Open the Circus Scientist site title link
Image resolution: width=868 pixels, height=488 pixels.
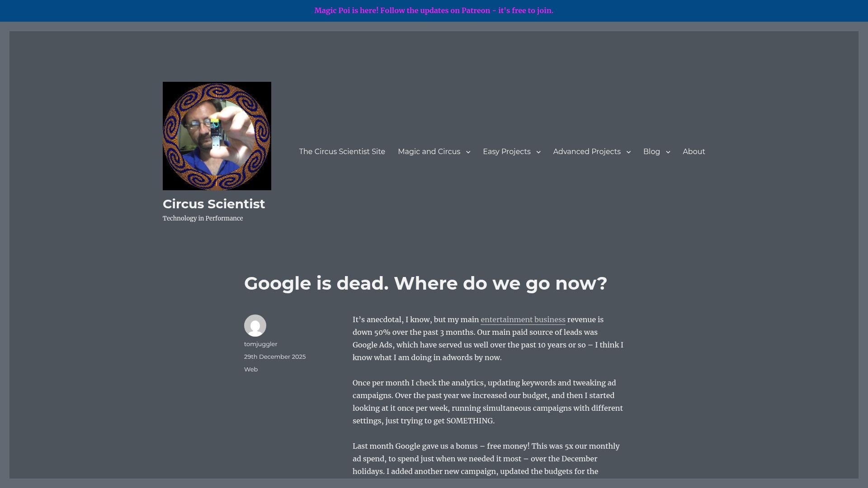pos(214,204)
